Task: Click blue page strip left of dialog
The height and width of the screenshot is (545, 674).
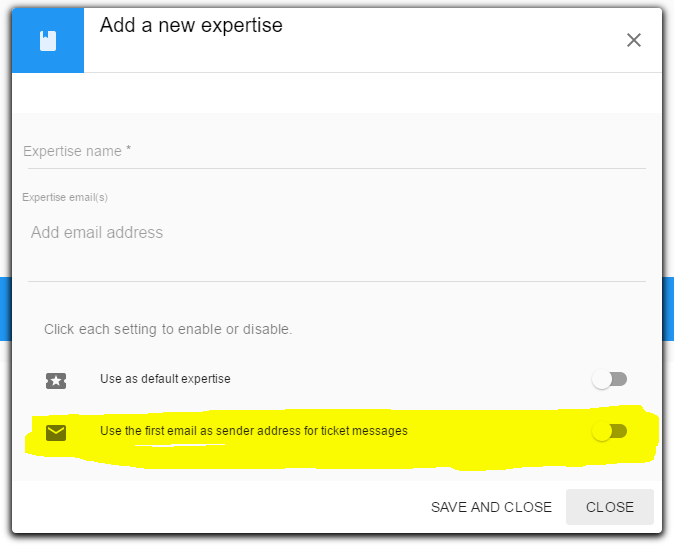Action: click(6, 309)
